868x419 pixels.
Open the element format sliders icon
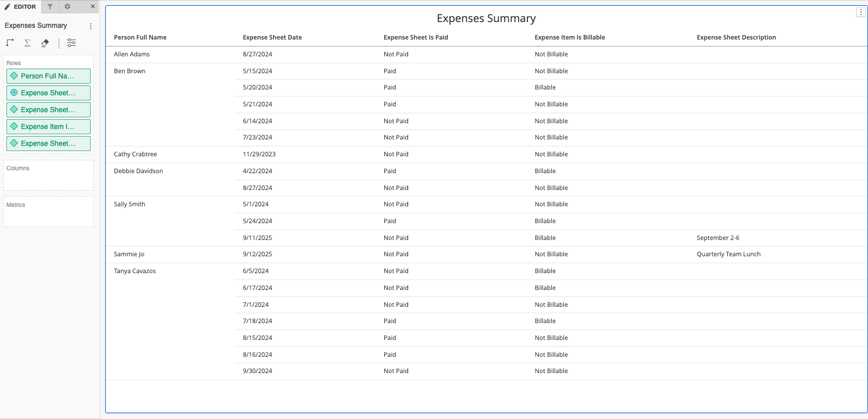(x=71, y=42)
